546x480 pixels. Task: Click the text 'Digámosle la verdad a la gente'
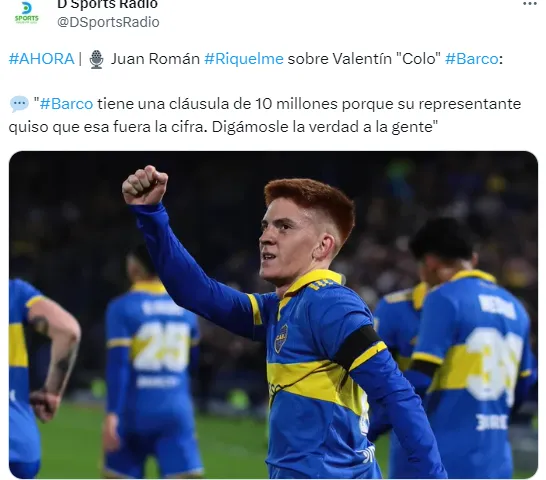(x=324, y=127)
